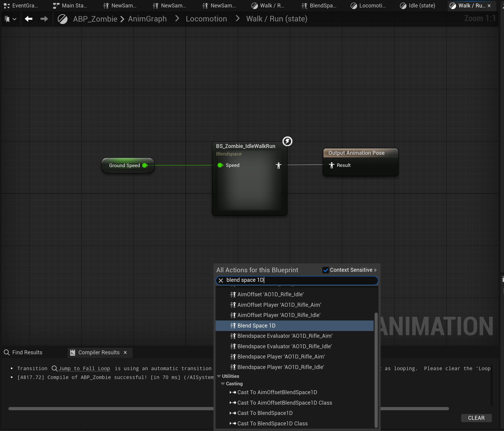
Task: Click the navigate forward arrow icon
Action: (44, 19)
